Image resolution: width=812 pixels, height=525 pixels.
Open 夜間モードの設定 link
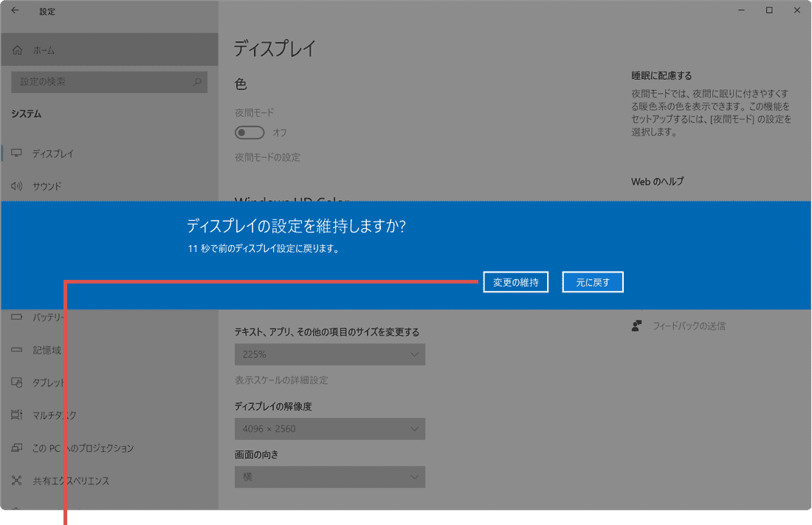[266, 157]
